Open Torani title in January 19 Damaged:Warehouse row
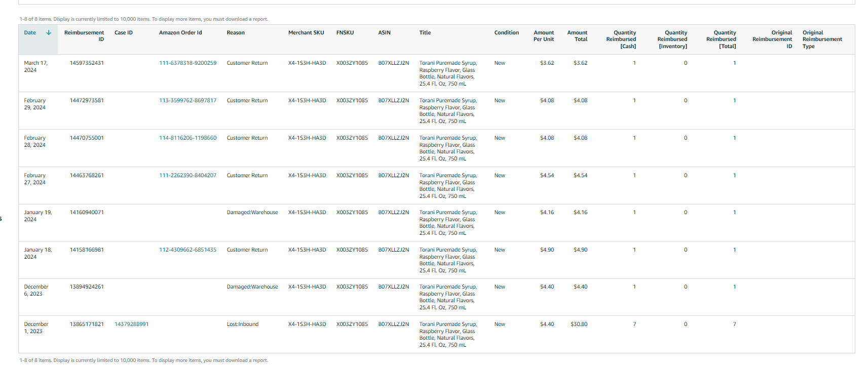This screenshot has height=367, width=868. pos(448,223)
